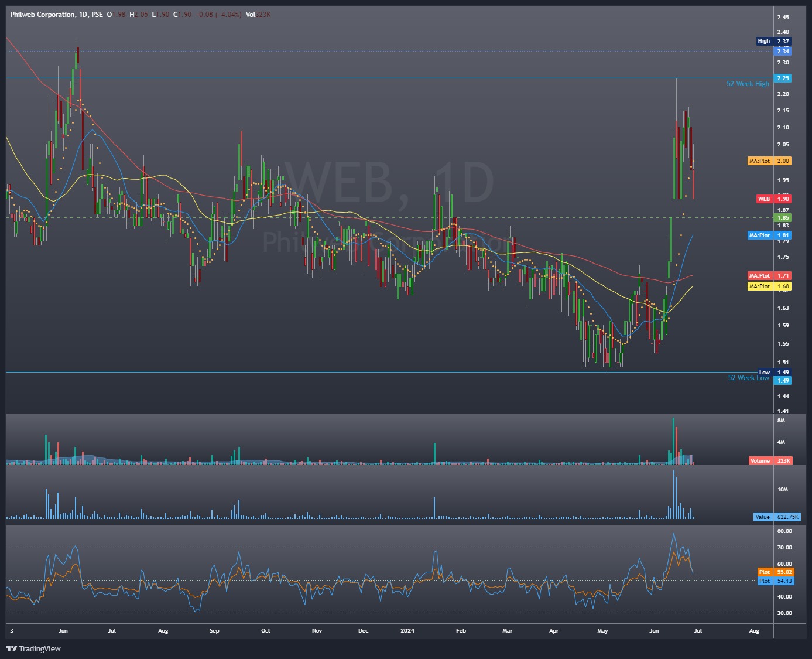Image resolution: width=812 pixels, height=659 pixels.
Task: Select the Philweb Corporation symbol title
Action: (42, 14)
